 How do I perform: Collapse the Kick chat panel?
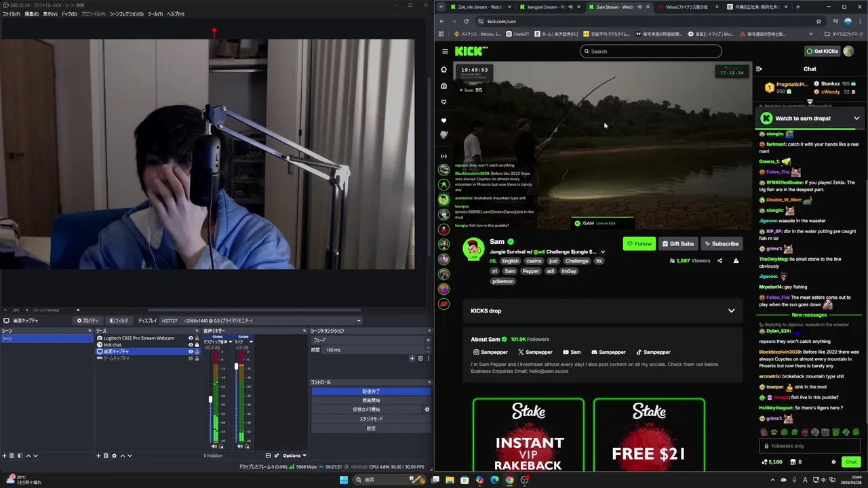point(759,68)
